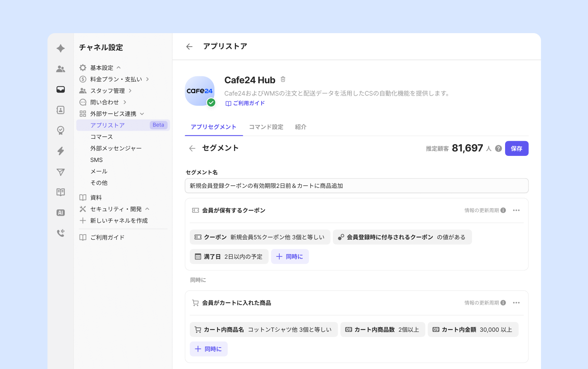The width and height of the screenshot is (588, 369).
Task: Switch to the コマンド設定 tab
Action: tap(266, 127)
